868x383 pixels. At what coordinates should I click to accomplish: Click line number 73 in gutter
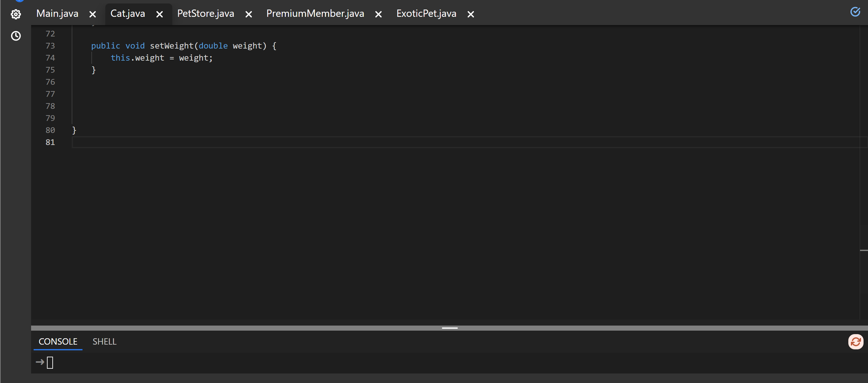pos(50,45)
